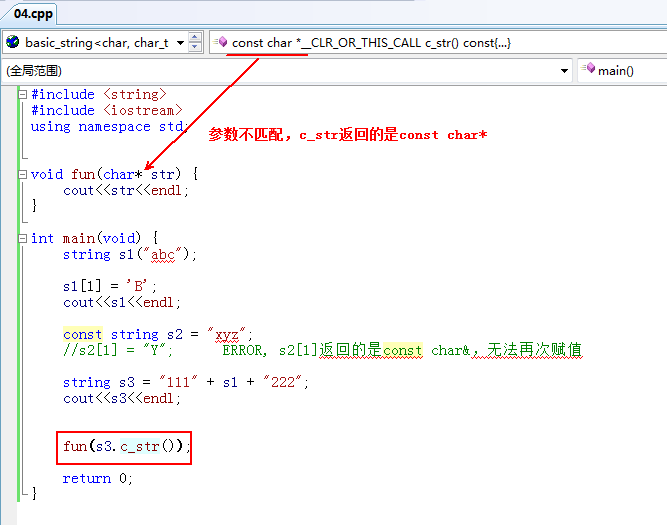The image size is (667, 525).
Task: Click the globe icon beside basic_string
Action: [13, 42]
